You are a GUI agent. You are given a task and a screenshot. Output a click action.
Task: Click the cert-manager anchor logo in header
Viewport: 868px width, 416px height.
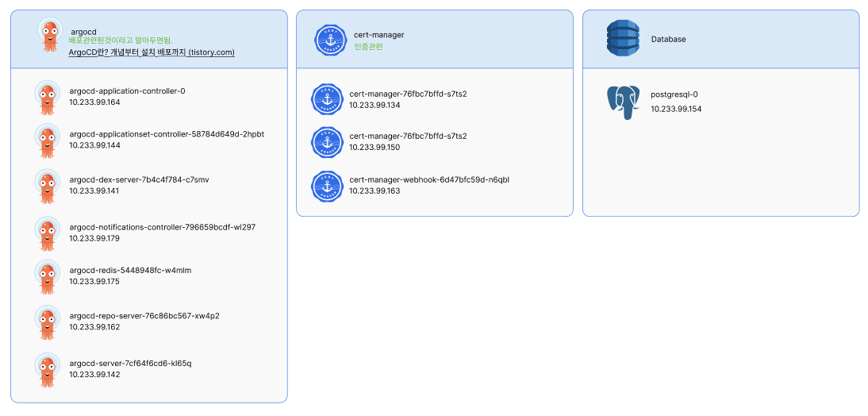tap(331, 40)
